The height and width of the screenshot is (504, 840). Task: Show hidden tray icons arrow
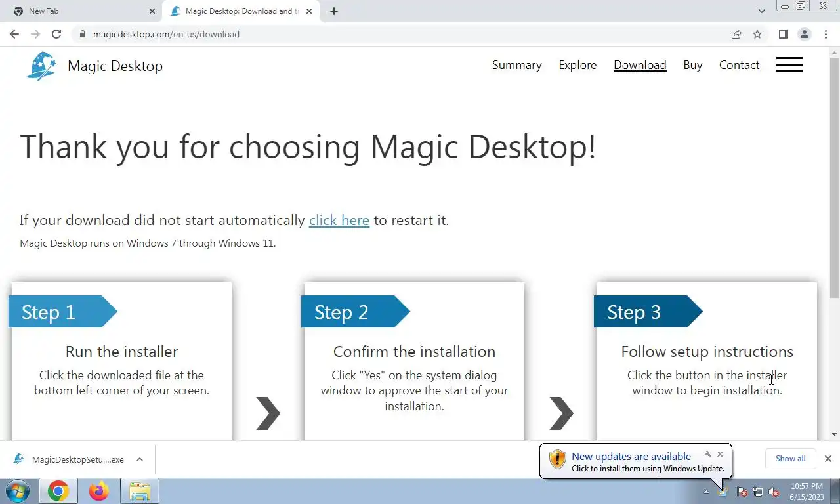coord(706,492)
